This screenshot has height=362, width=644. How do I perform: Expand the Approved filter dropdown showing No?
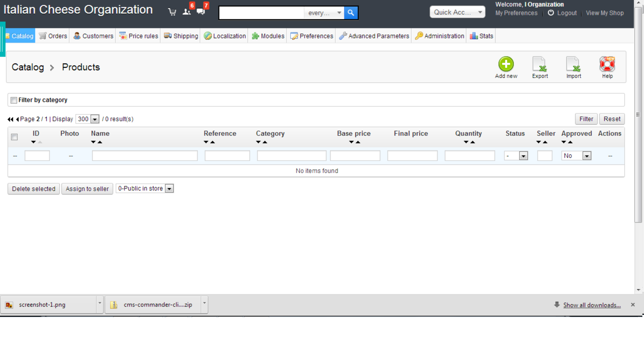(x=576, y=156)
